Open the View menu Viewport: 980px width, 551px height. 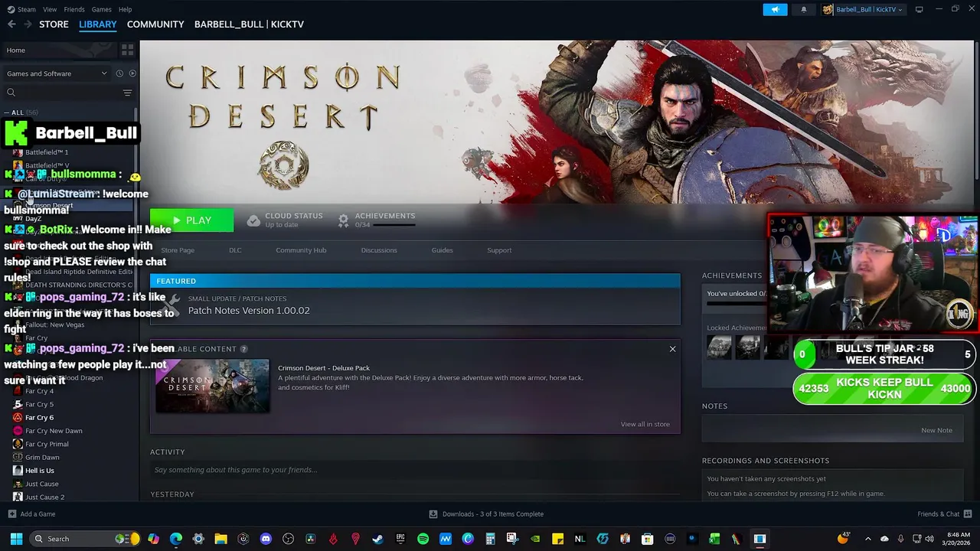tap(50, 9)
